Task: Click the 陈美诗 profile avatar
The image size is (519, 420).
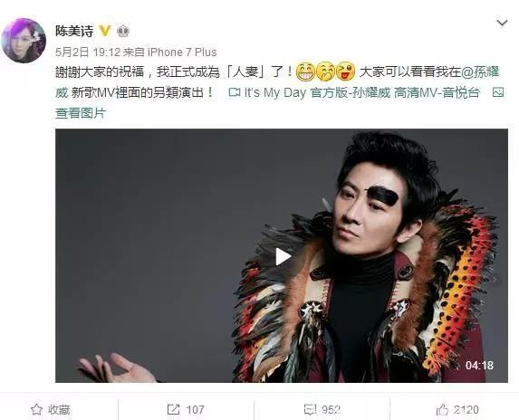Action: tap(24, 41)
